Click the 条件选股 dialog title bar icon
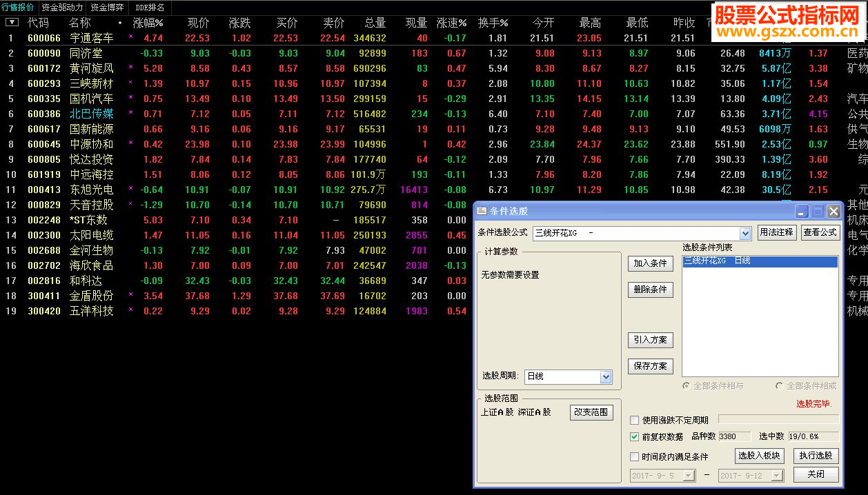Image resolution: width=868 pixels, height=495 pixels. click(x=482, y=211)
